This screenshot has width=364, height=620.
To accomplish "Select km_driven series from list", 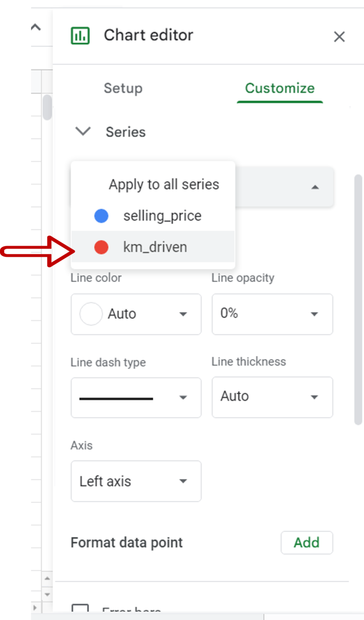I will click(155, 247).
